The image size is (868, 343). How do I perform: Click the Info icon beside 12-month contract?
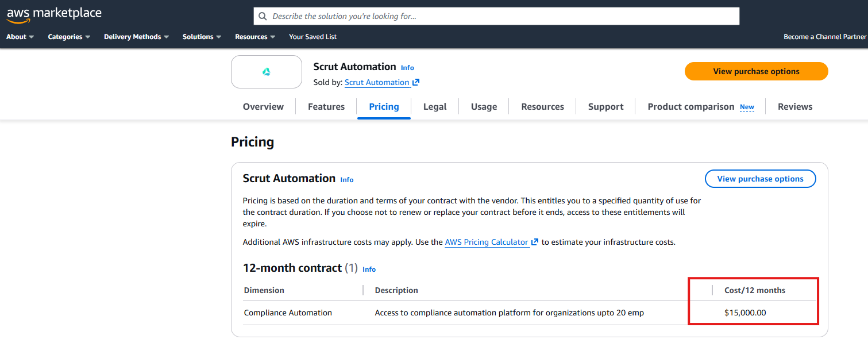pyautogui.click(x=369, y=269)
